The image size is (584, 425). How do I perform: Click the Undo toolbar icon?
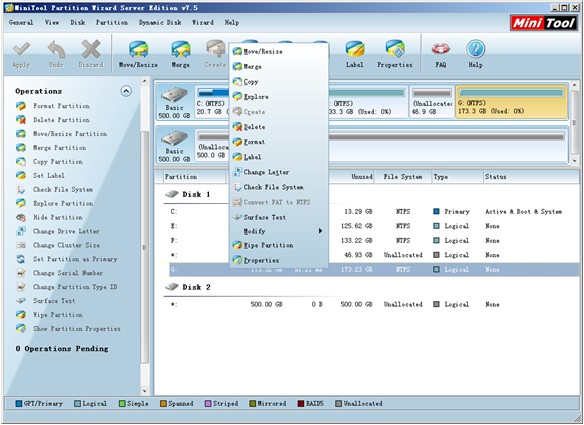pyautogui.click(x=56, y=55)
